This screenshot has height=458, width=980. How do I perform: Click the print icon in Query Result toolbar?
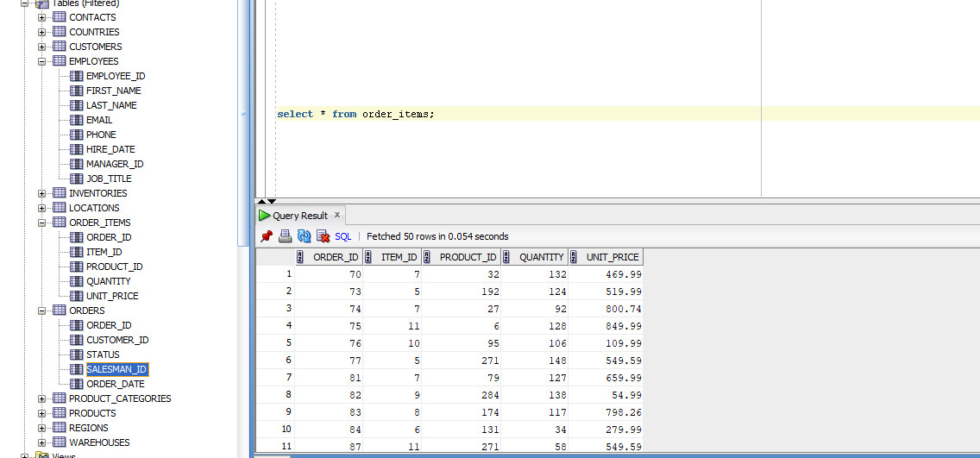point(285,236)
